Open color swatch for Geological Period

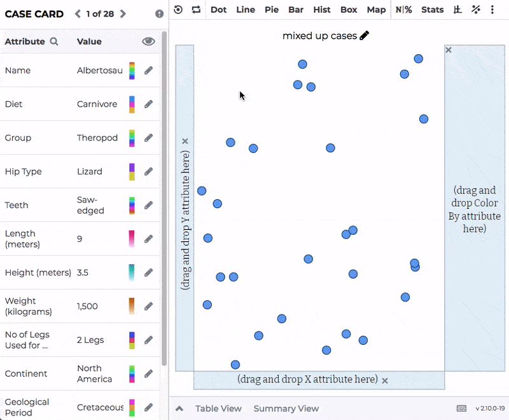132,408
